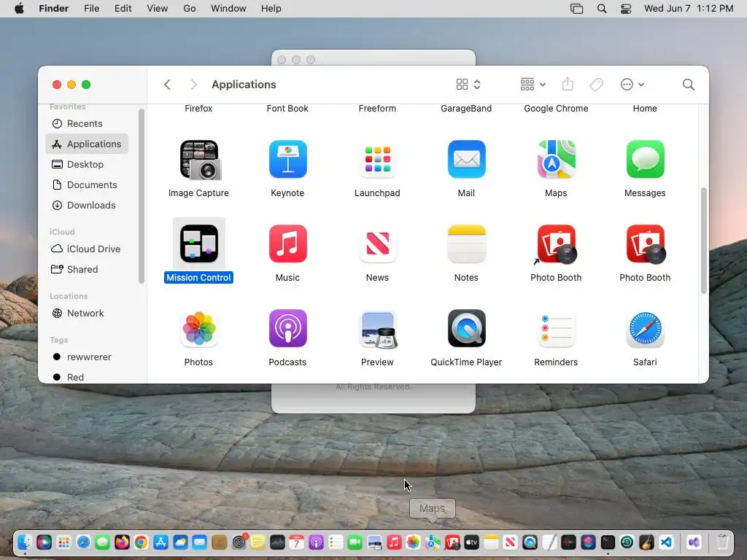This screenshot has height=560, width=747.
Task: Open the Stocks app from the Dock
Action: 277,542
